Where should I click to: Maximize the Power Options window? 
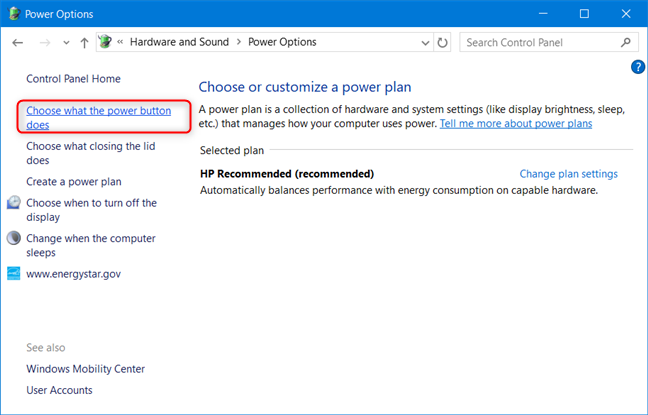(584, 14)
